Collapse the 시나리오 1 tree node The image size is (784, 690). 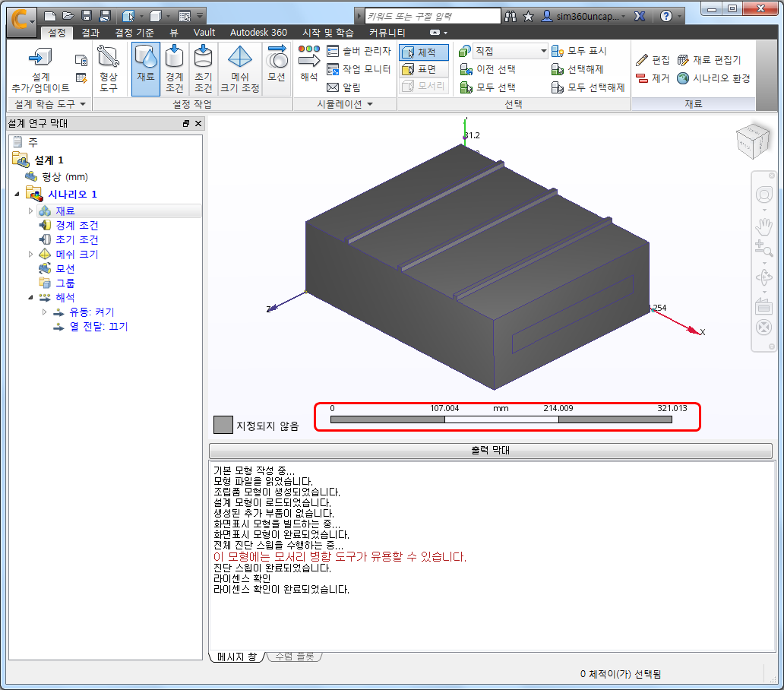pos(17,194)
